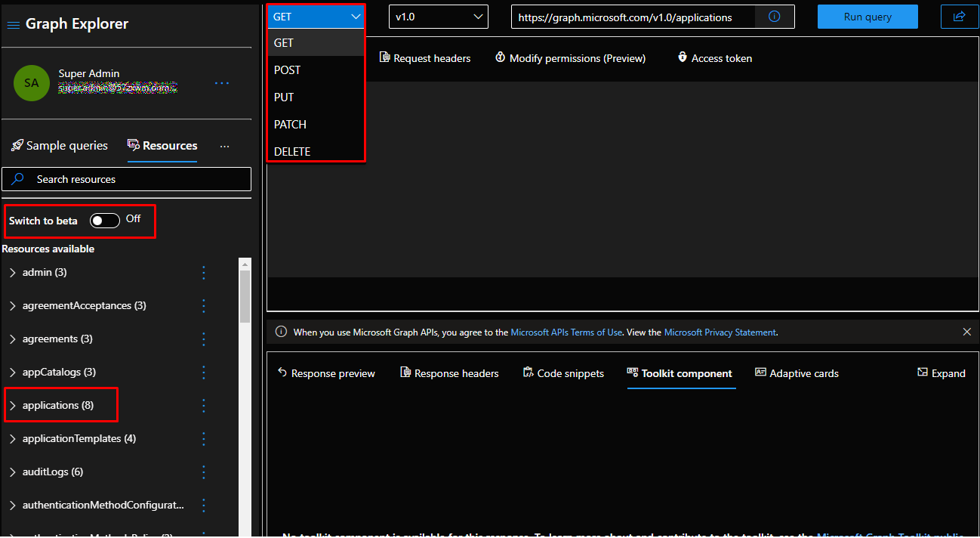Switch to the Sample queries tab

[60, 146]
